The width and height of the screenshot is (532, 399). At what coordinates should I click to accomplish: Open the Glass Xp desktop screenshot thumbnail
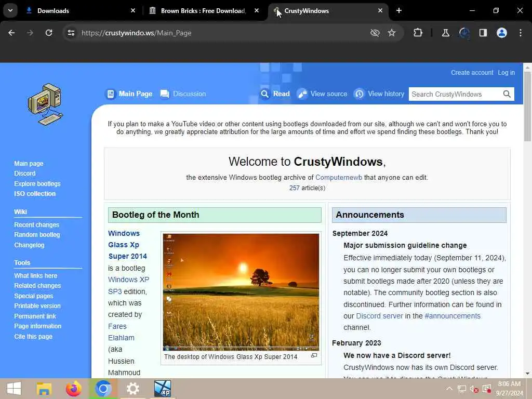pos(241,292)
